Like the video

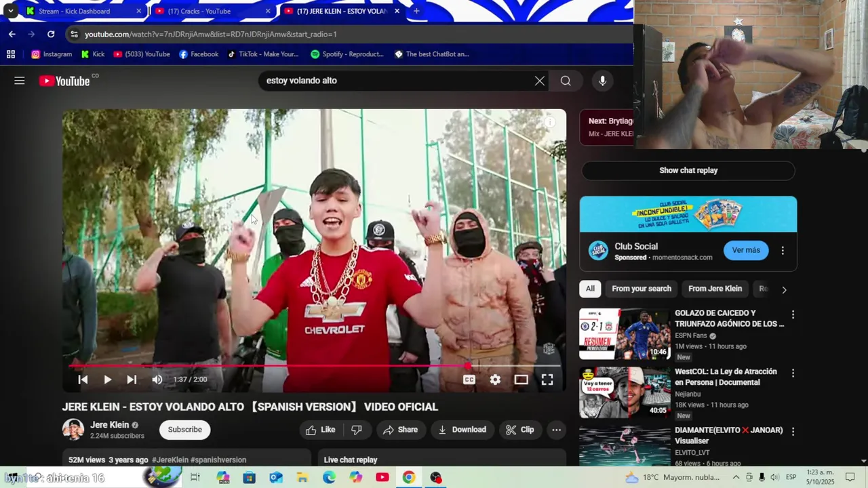pos(321,430)
